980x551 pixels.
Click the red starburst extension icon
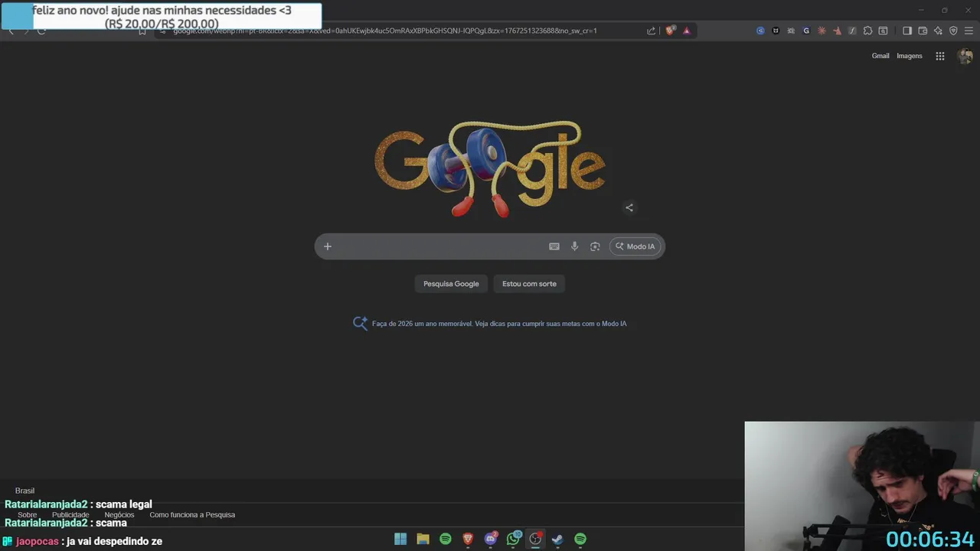pos(822,31)
